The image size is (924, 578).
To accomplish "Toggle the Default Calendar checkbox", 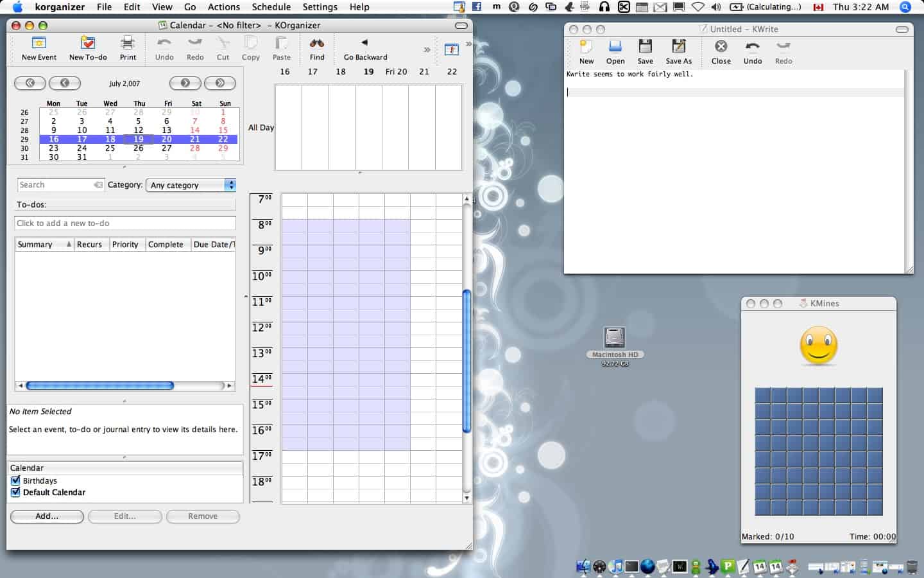I will click(x=15, y=493).
